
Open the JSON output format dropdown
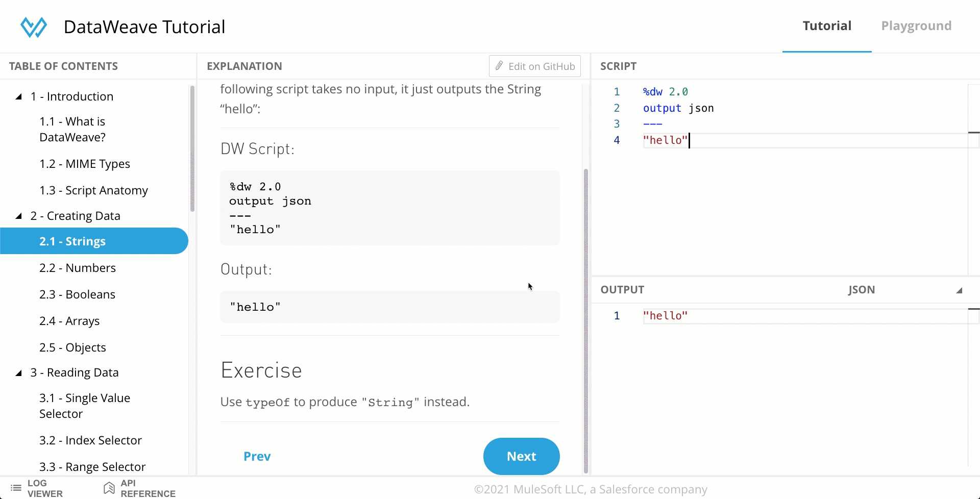click(862, 290)
